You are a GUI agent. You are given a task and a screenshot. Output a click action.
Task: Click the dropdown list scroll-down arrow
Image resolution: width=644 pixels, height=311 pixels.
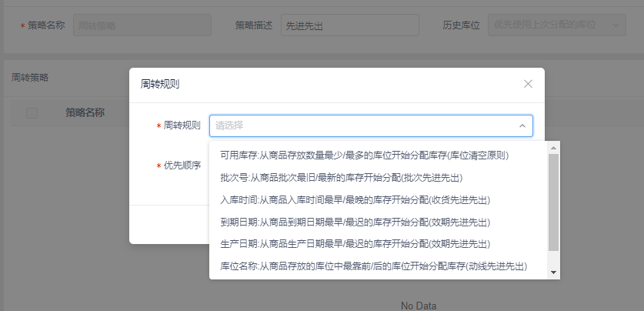tap(553, 272)
